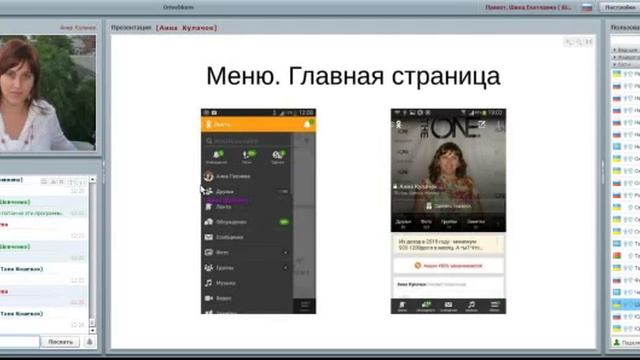The height and width of the screenshot is (360, 640).
Task: Click the beige ad banner on right phone
Action: click(x=448, y=244)
